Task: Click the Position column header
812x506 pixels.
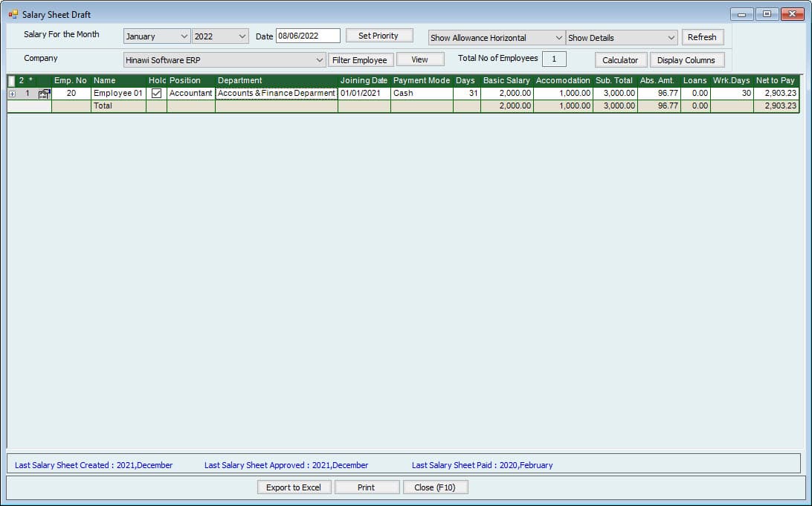Action: pos(190,81)
